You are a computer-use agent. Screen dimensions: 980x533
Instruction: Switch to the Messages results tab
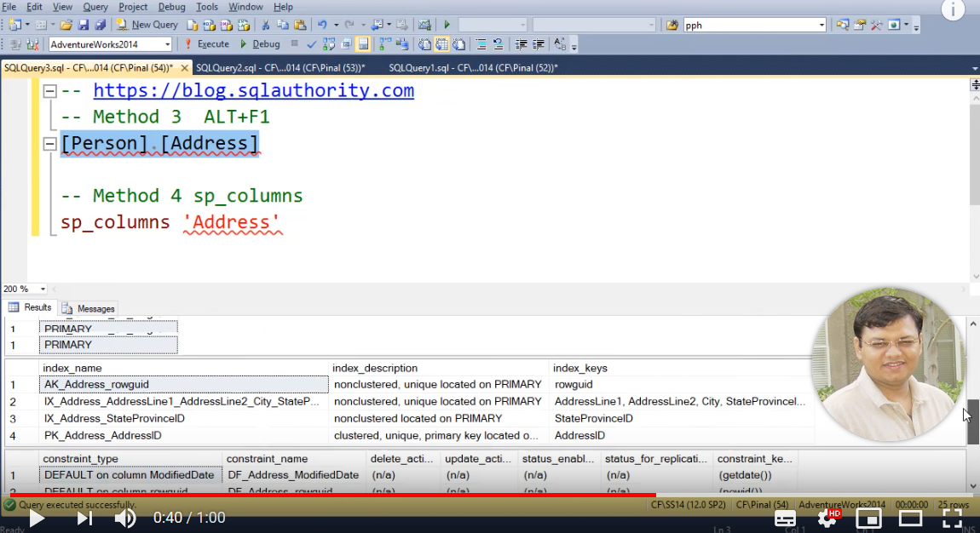[x=88, y=308]
